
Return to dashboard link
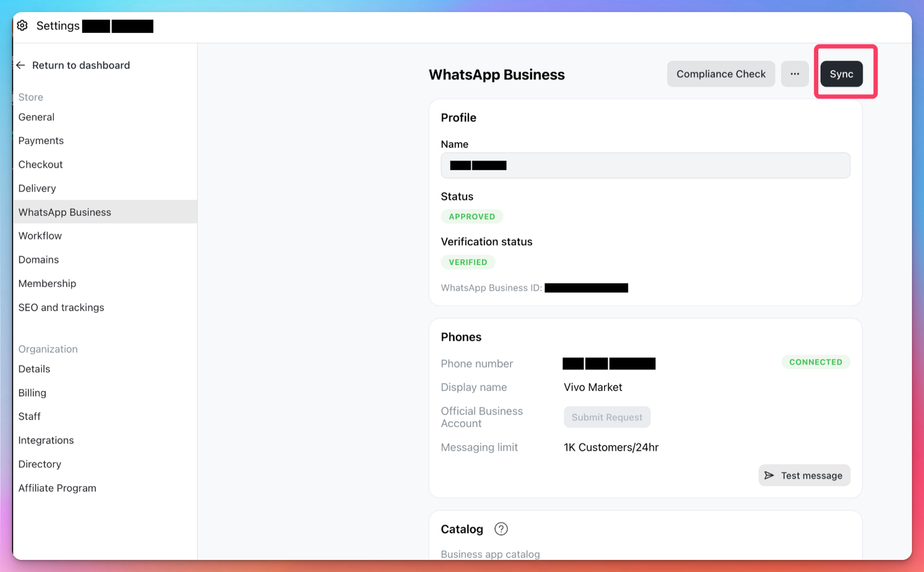pos(81,65)
